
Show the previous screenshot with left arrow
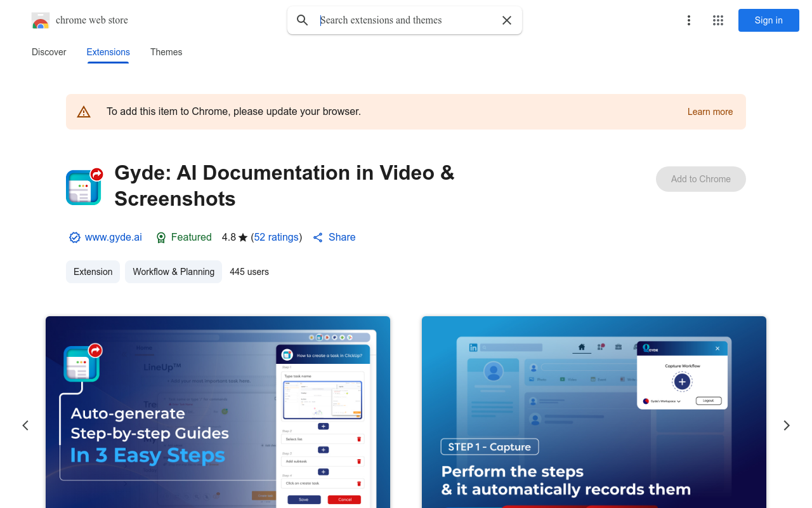[x=25, y=425]
